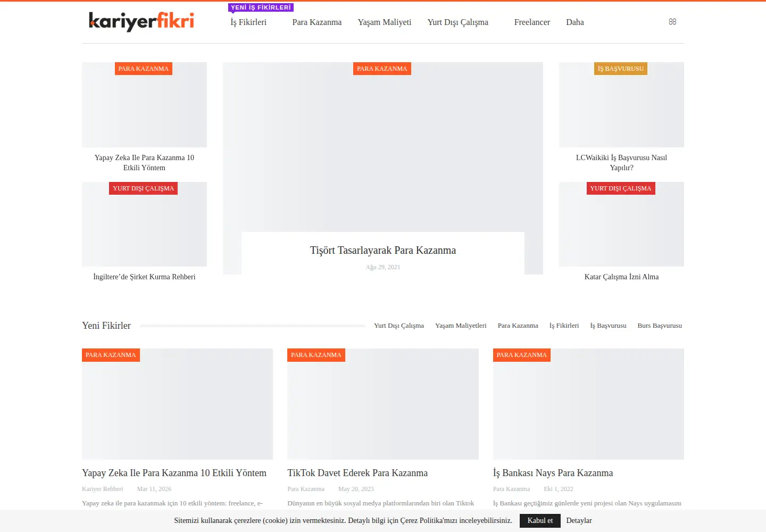The height and width of the screenshot is (532, 766).
Task: Click YURT DIŞI ÇALIŞMA tag on İngiltere card
Action: coord(143,188)
